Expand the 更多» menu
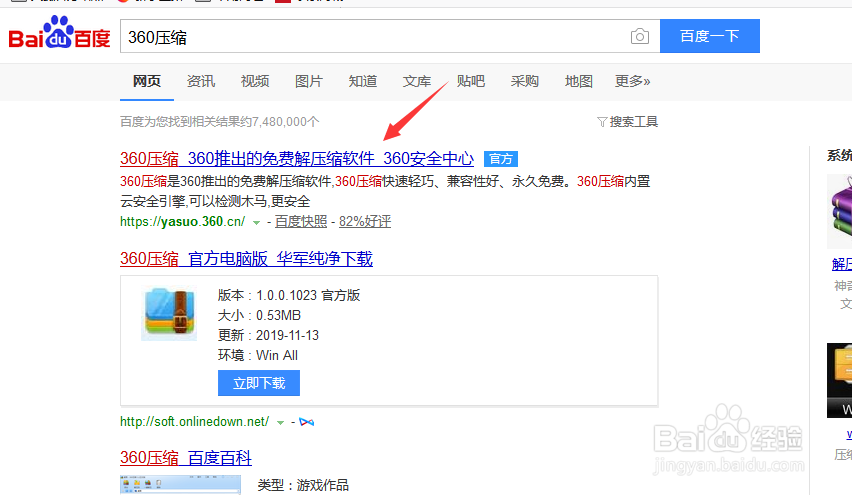 pyautogui.click(x=632, y=82)
